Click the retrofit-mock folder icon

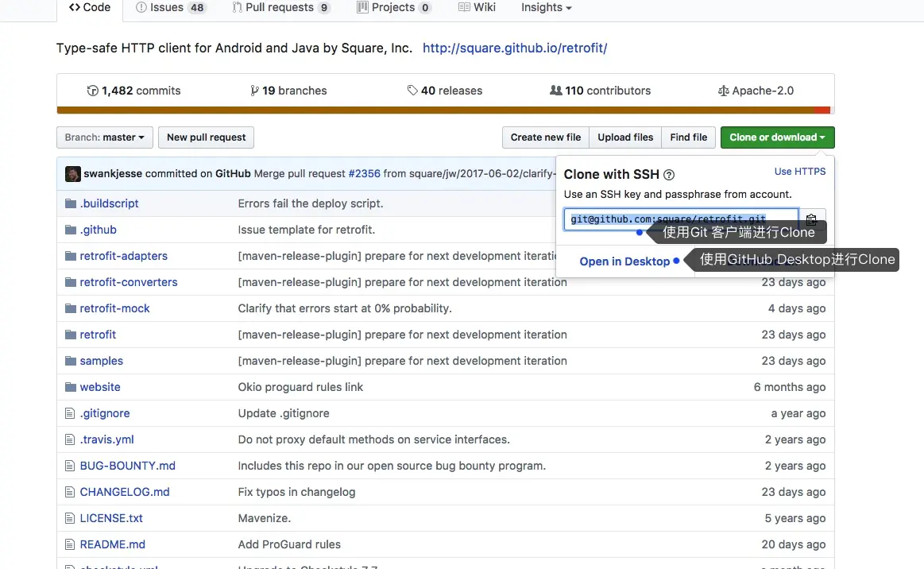pyautogui.click(x=71, y=308)
